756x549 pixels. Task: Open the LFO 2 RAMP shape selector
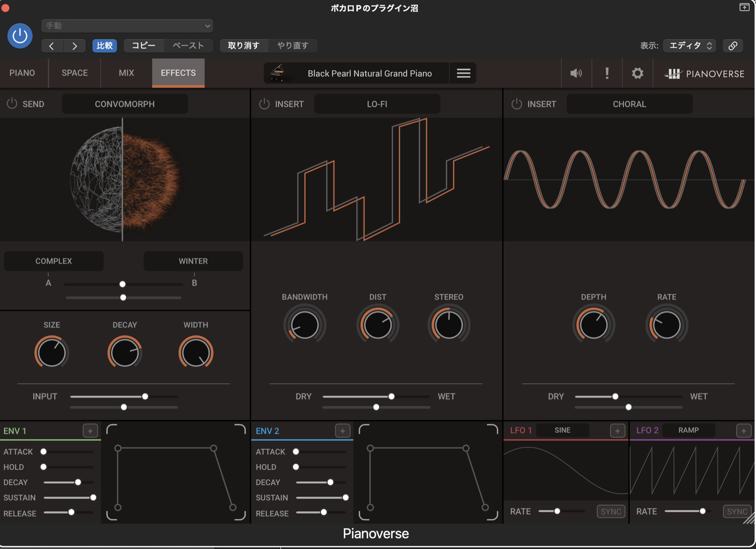(x=688, y=430)
